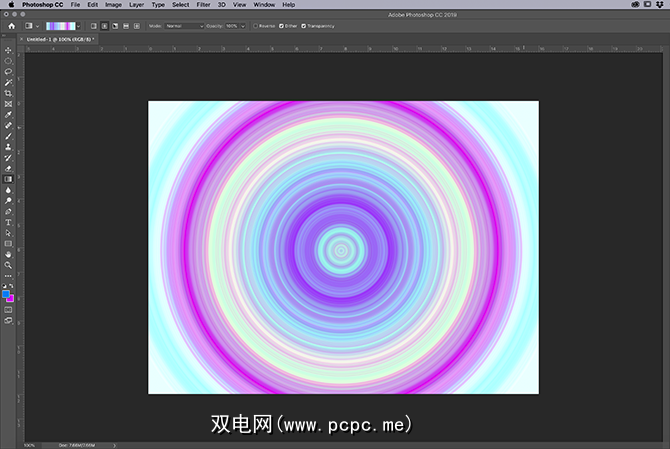Select the Move tool
The image size is (670, 449).
click(8, 50)
